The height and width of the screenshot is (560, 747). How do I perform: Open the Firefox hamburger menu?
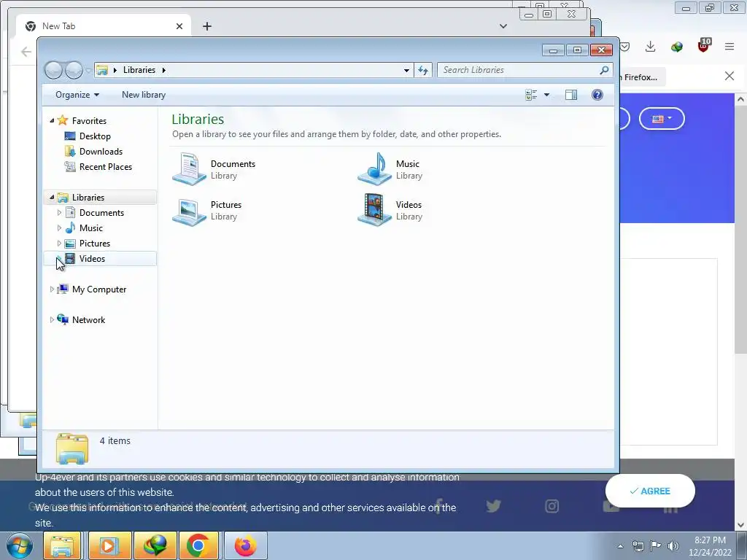tap(729, 46)
